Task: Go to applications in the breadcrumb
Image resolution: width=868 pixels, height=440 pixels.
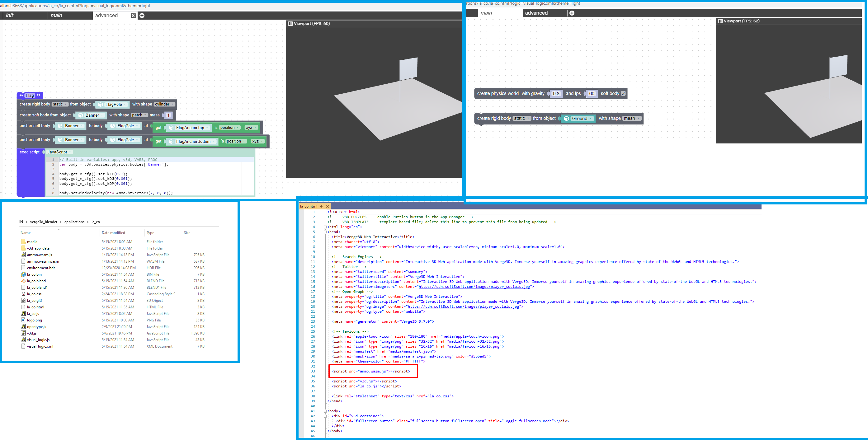Action: tap(74, 222)
